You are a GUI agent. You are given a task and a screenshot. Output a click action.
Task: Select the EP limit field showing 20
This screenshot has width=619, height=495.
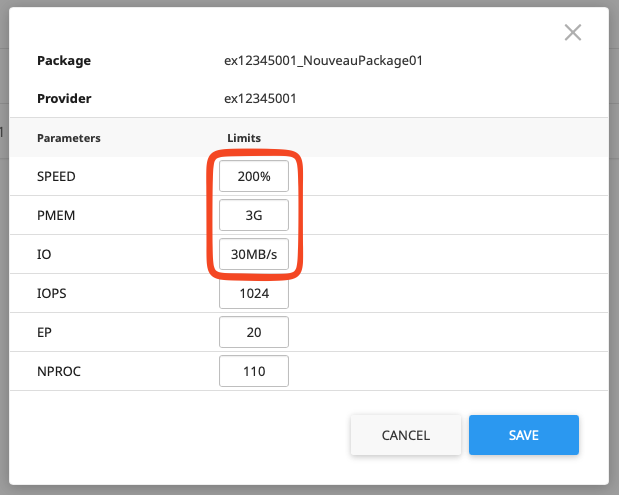pyautogui.click(x=254, y=332)
